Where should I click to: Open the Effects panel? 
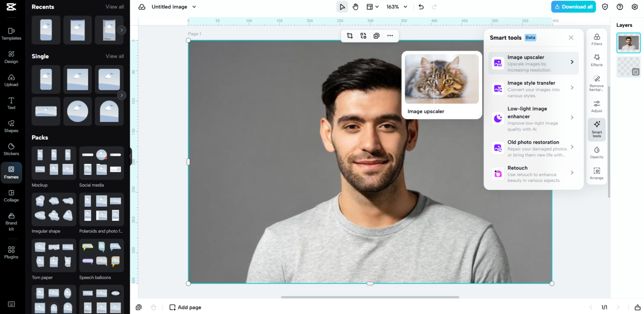click(596, 60)
